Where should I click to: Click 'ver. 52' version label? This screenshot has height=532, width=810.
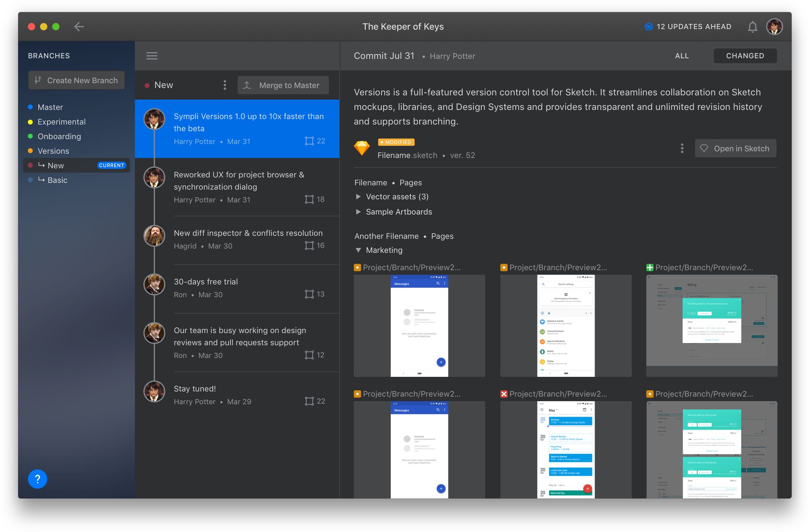[463, 155]
